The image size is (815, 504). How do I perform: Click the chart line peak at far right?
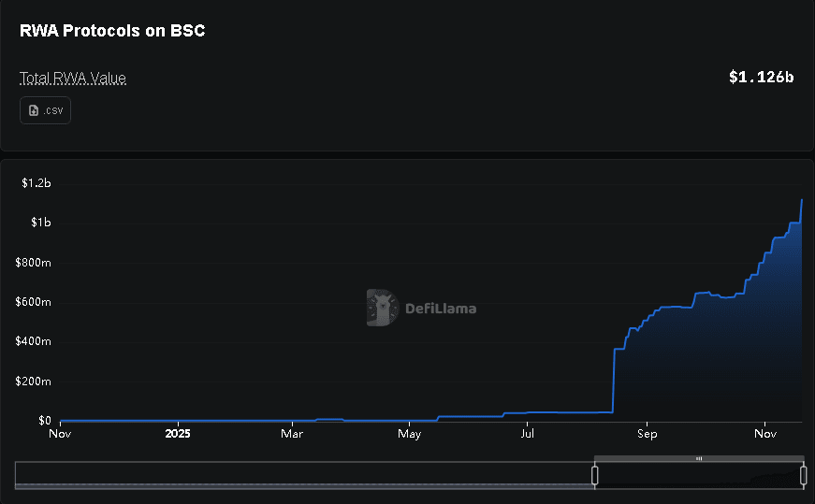pyautogui.click(x=801, y=200)
